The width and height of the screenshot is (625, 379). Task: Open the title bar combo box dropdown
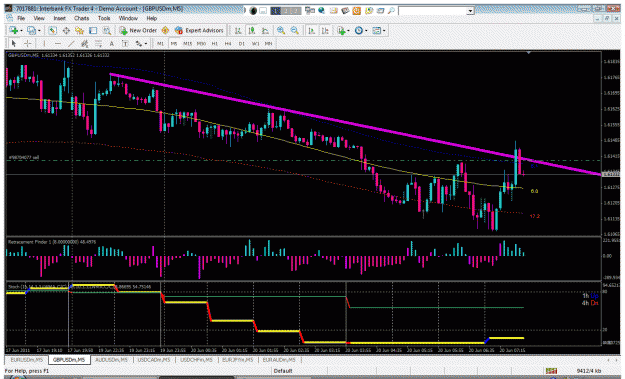(x=470, y=11)
